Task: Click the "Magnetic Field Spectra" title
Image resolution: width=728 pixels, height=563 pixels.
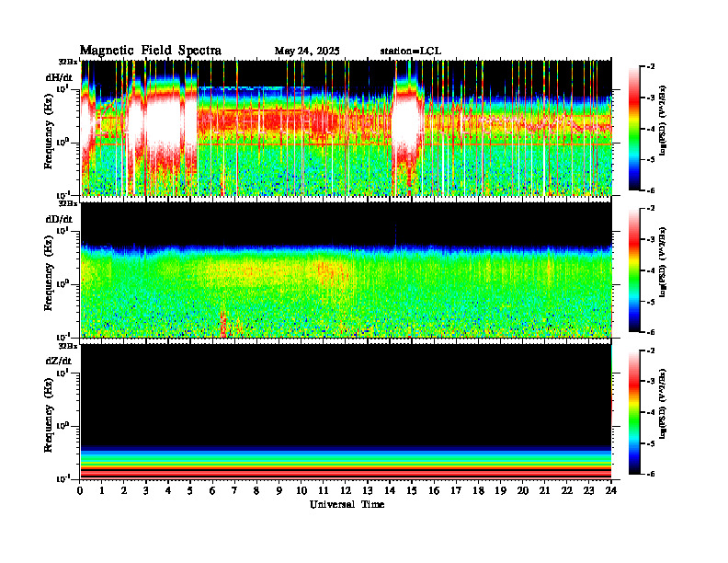Action: pyautogui.click(x=151, y=51)
